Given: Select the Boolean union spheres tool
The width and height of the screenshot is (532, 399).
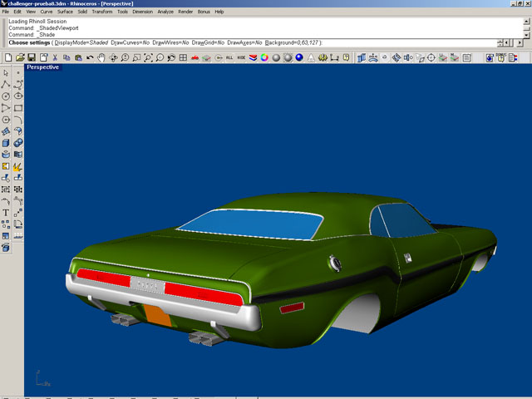Looking at the screenshot, I should pos(18,143).
